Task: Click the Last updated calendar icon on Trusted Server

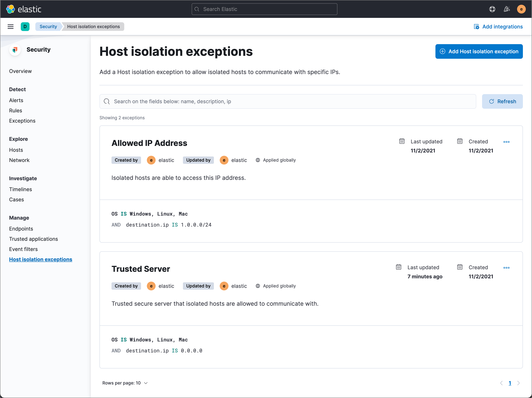Action: click(398, 267)
